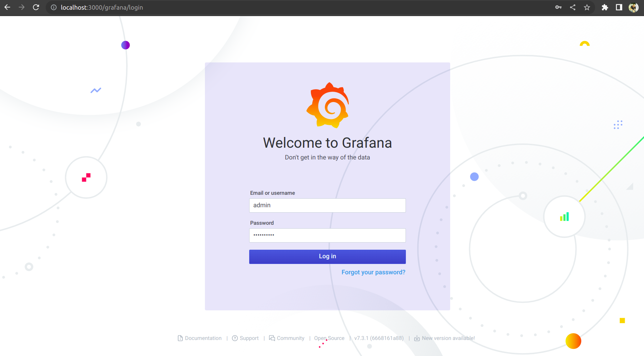Click the Community chat bubbles icon
This screenshot has width=644, height=356.
tap(272, 338)
